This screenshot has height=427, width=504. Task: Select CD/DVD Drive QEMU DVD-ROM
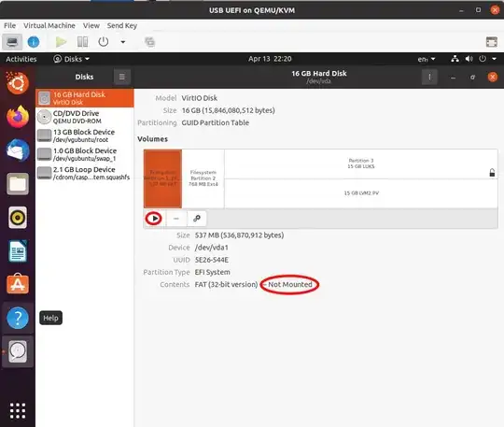[x=85, y=117]
